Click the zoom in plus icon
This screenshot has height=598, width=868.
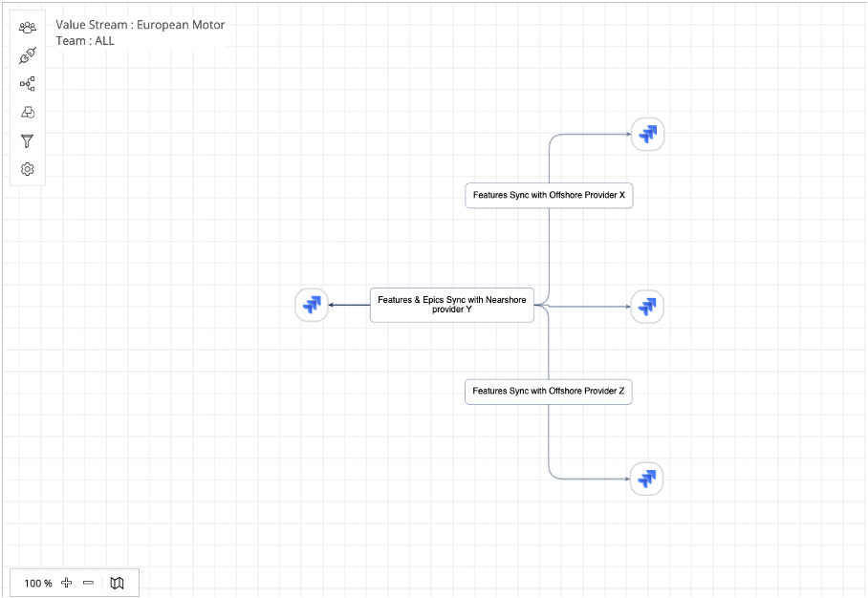(x=66, y=583)
